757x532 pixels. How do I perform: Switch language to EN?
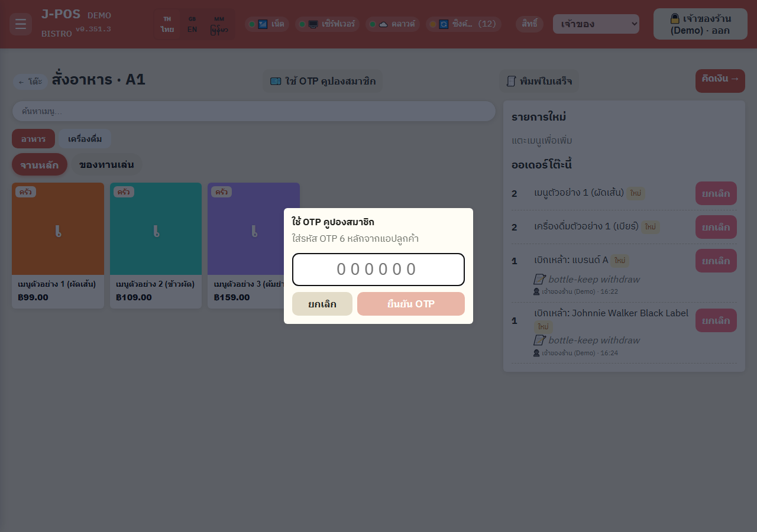192,24
